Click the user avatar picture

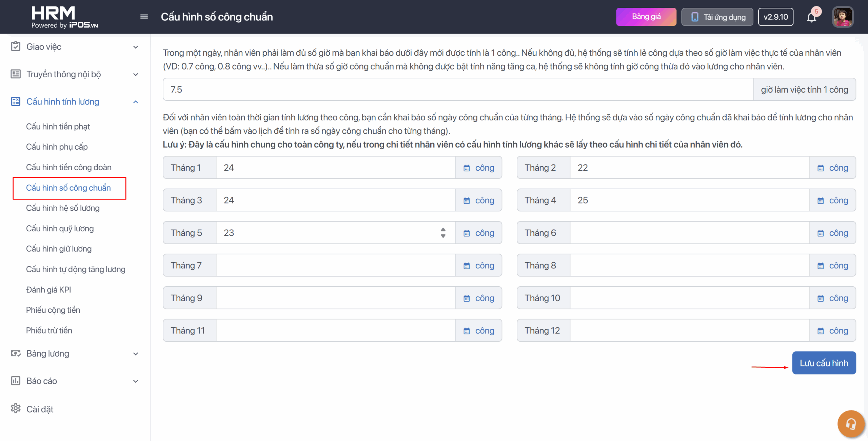pyautogui.click(x=843, y=17)
